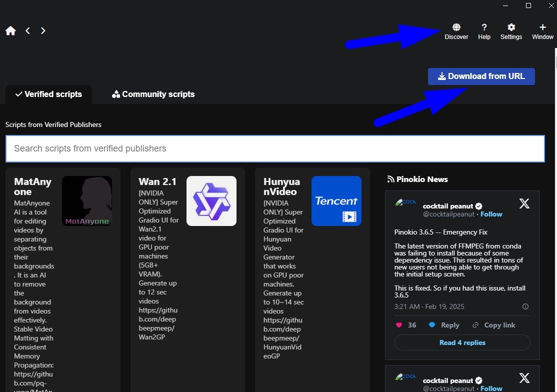Open a new Window with the plus
Screen dimensions: 557x392
click(x=542, y=31)
